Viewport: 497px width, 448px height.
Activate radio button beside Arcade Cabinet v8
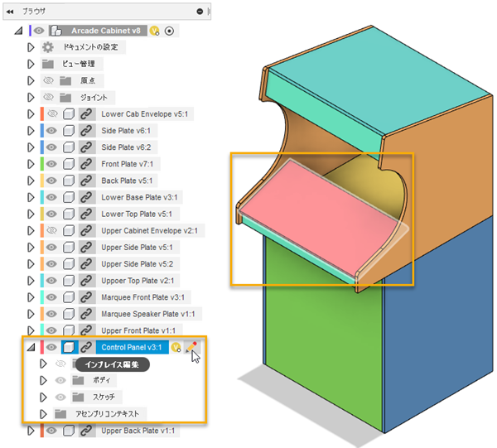coord(170,31)
